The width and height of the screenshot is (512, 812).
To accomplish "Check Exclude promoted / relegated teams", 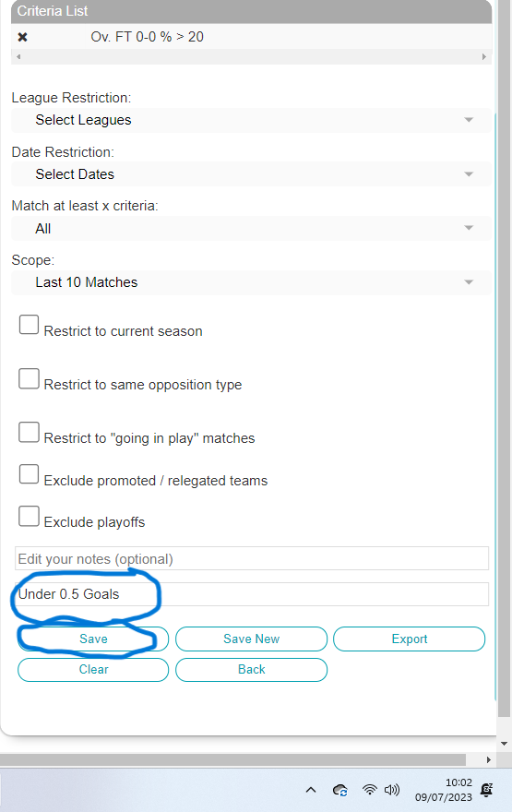I will [29, 474].
